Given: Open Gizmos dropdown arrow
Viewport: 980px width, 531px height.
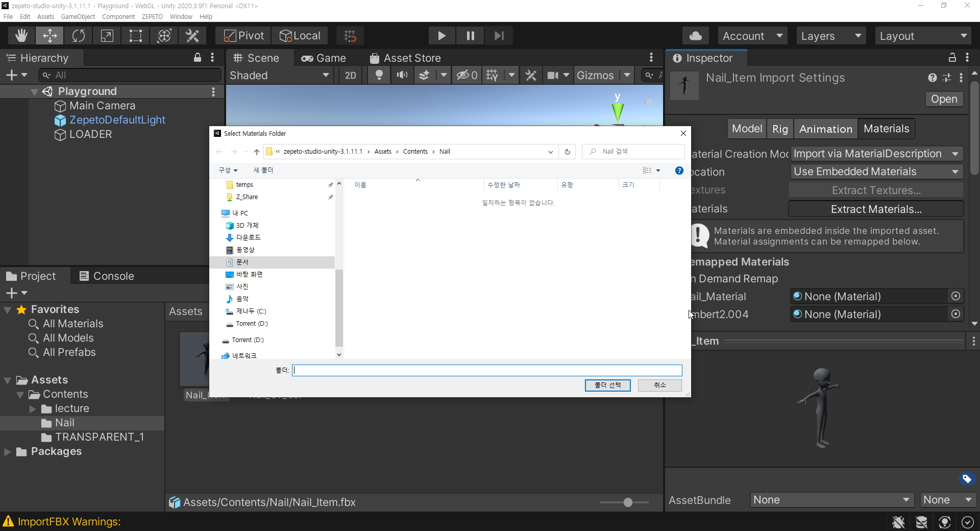Looking at the screenshot, I should (x=627, y=76).
